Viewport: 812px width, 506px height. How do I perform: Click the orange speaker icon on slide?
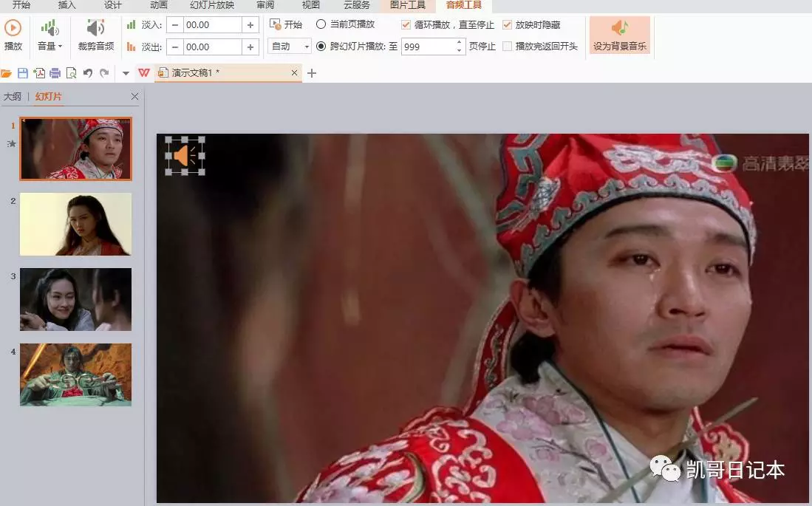185,155
